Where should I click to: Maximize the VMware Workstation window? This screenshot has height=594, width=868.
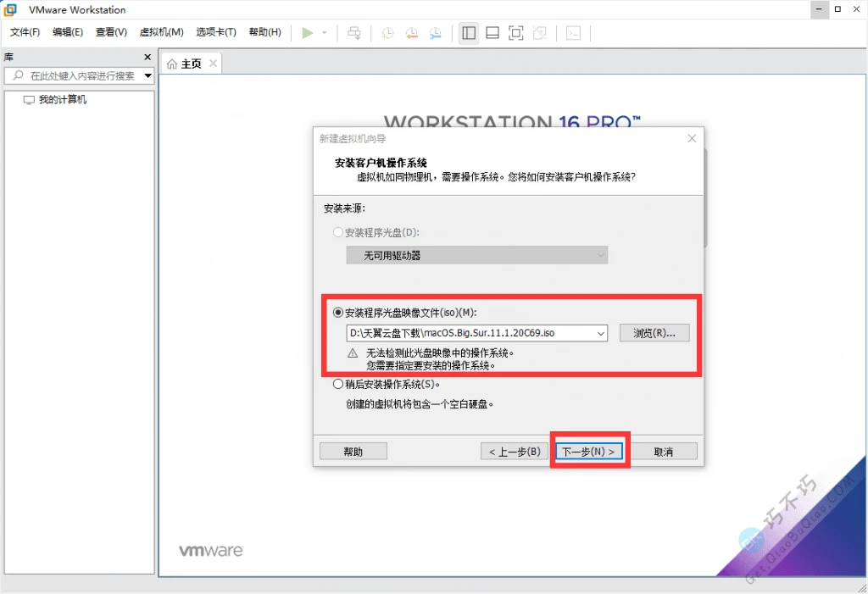click(x=838, y=9)
